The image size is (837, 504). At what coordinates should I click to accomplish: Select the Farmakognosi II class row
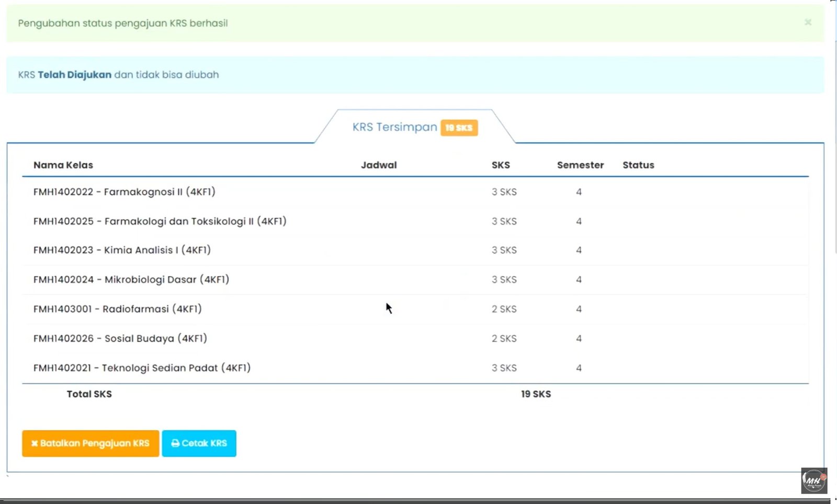coord(415,192)
